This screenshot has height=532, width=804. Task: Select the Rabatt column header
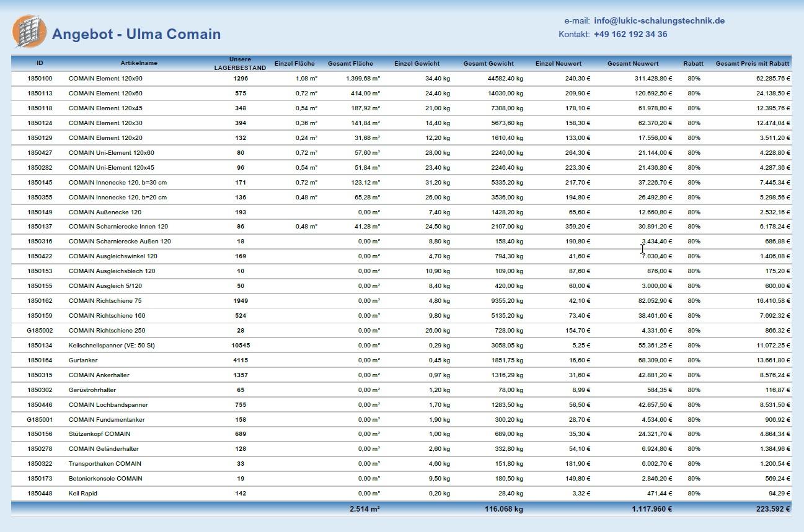pyautogui.click(x=693, y=63)
